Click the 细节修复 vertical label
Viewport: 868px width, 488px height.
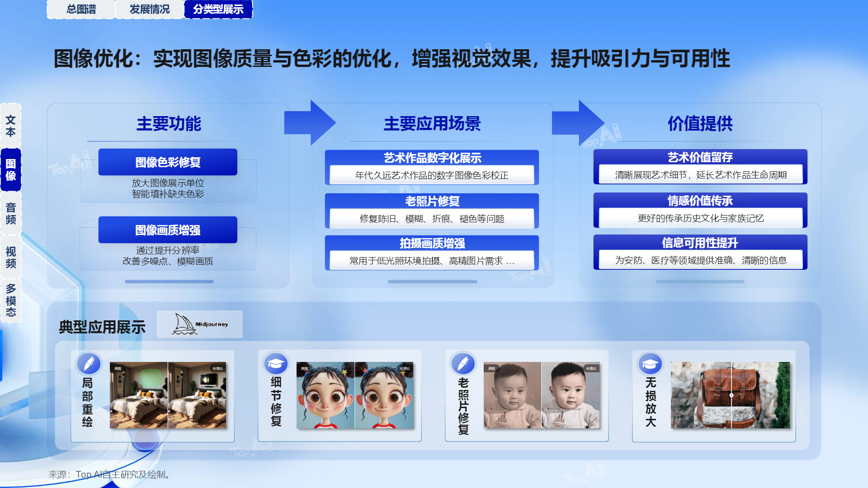tap(276, 401)
